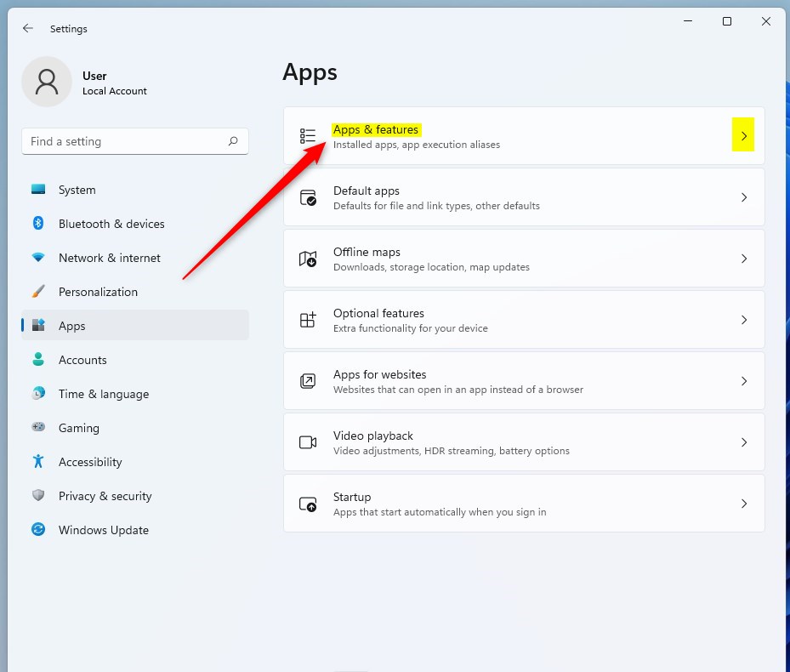Click the Accessibility icon in sidebar
This screenshot has width=790, height=672.
tap(38, 462)
